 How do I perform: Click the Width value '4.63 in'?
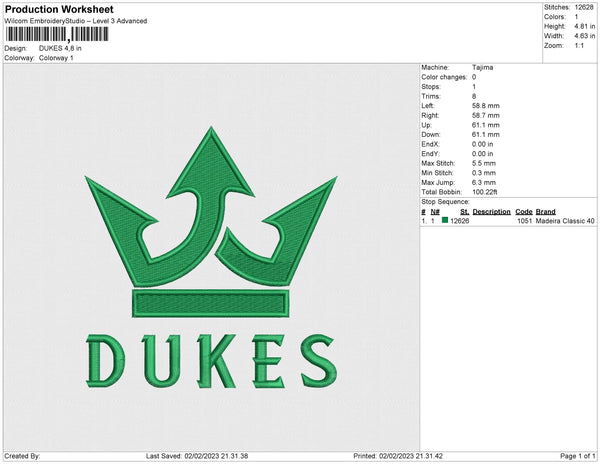(585, 36)
